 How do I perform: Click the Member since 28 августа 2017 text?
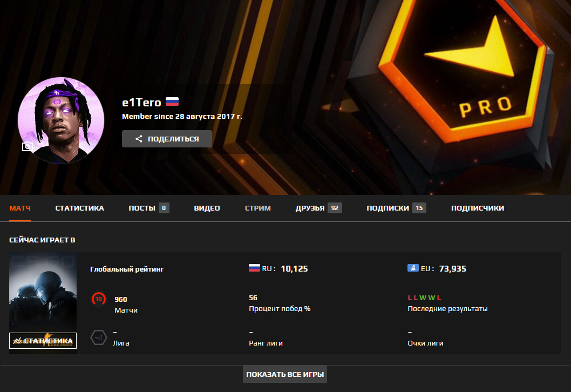click(x=182, y=116)
